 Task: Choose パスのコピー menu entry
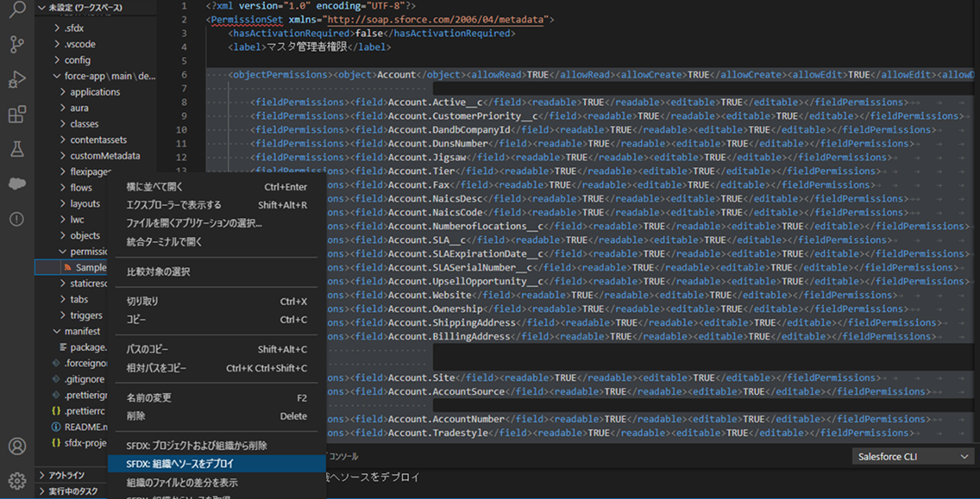tap(217, 350)
